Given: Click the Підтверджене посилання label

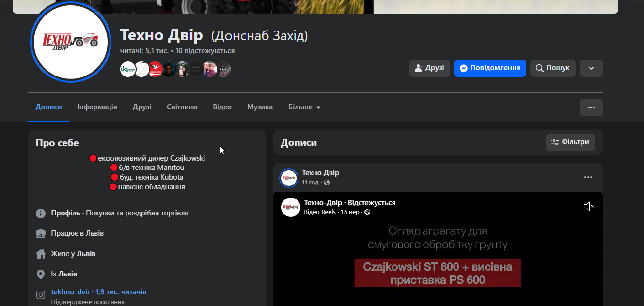Looking at the screenshot, I should click(88, 302).
